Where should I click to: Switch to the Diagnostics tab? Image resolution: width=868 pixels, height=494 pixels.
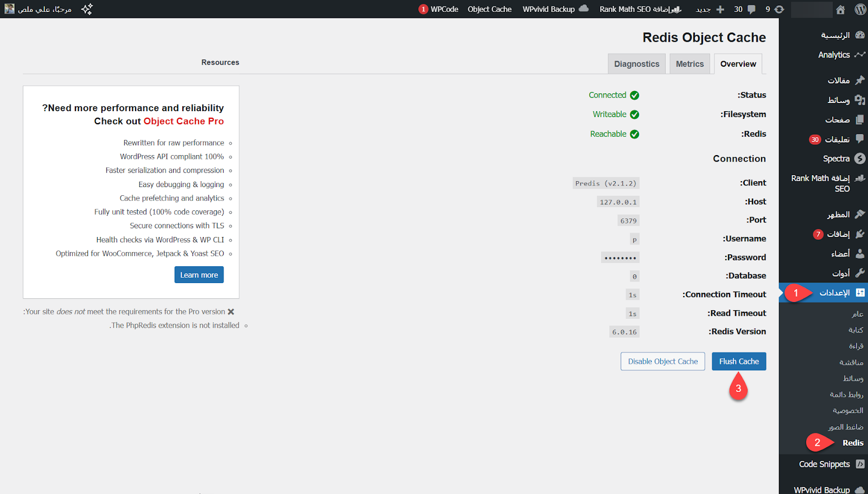pyautogui.click(x=636, y=64)
